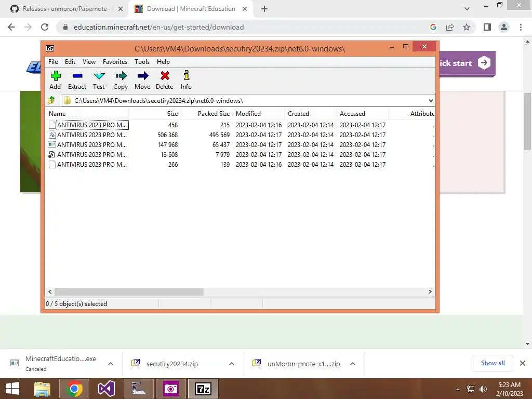Click the 7z icon in the title bar
The height and width of the screenshot is (399, 532).
pyautogui.click(x=50, y=48)
